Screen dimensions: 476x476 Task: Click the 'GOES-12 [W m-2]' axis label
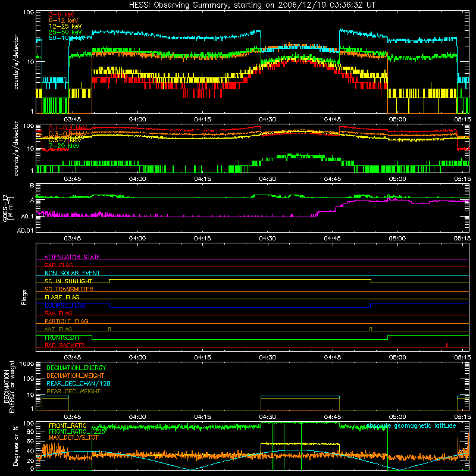(8, 208)
